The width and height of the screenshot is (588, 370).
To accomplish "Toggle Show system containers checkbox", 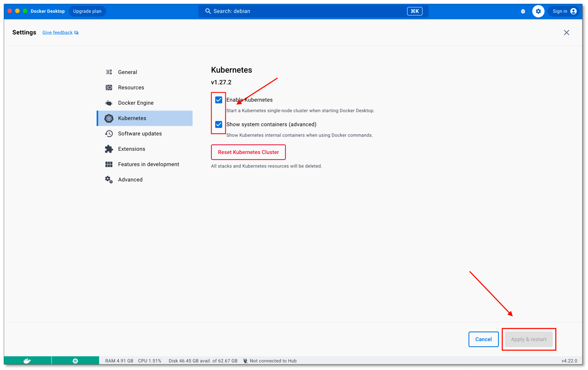I will tap(219, 124).
